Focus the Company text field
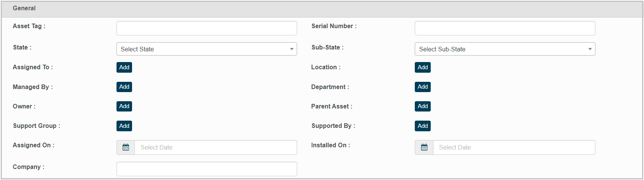Viewport: 644px width, 180px height. pyautogui.click(x=206, y=169)
